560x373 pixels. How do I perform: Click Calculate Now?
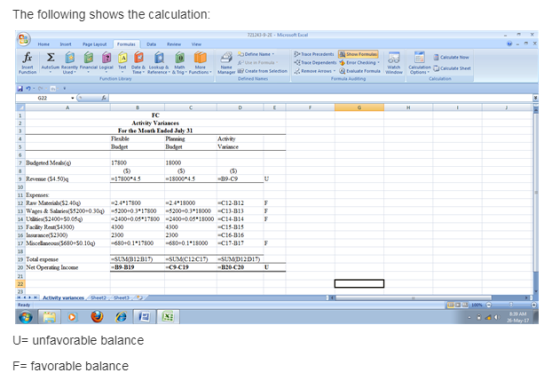[x=451, y=57]
